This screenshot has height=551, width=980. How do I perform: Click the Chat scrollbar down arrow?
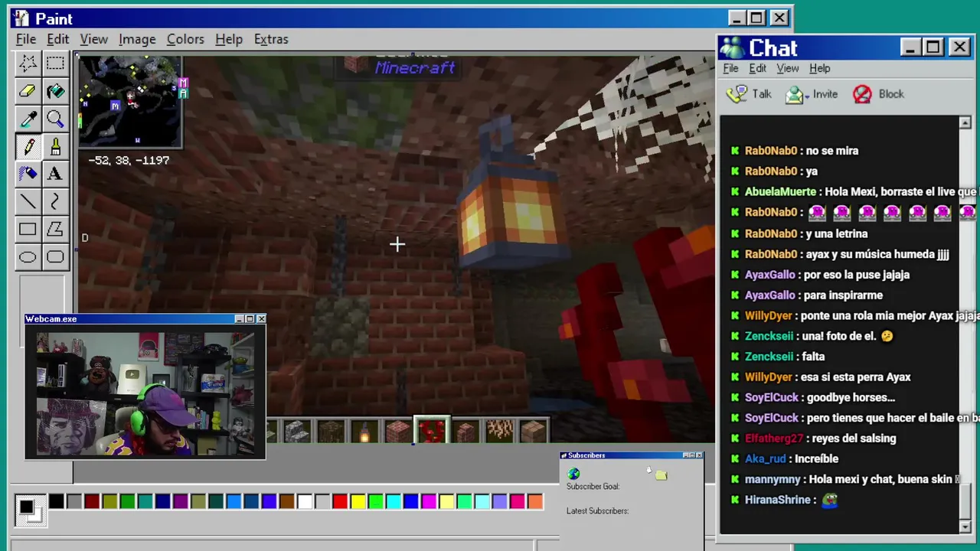pos(965,527)
